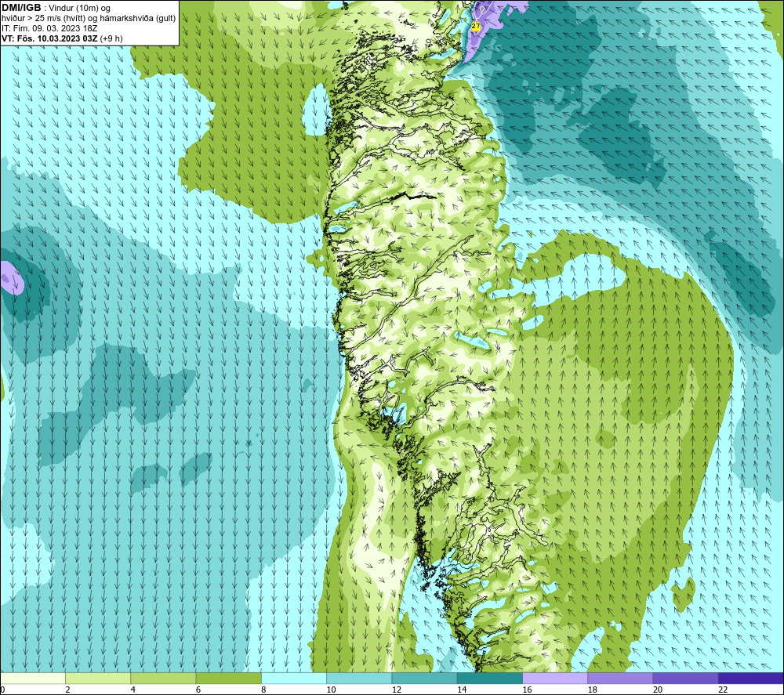
Task: Click the 'DMI/IGB' title text
Action: pos(21,8)
